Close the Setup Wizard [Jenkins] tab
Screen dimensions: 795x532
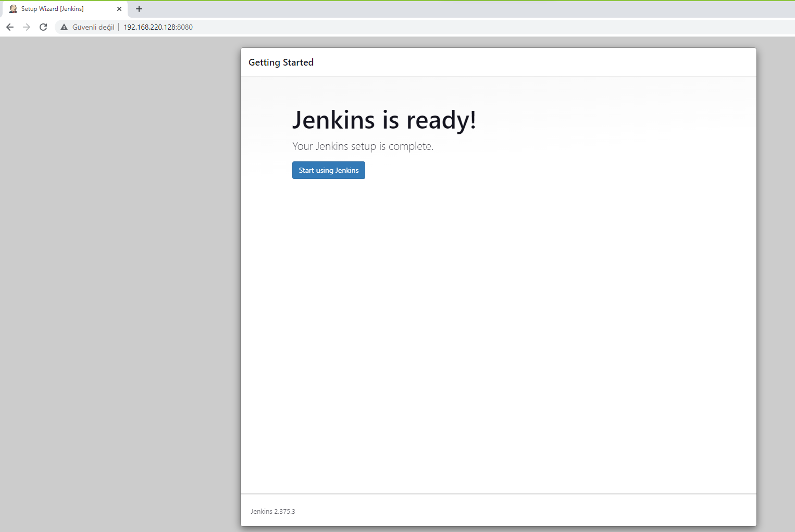click(x=119, y=9)
